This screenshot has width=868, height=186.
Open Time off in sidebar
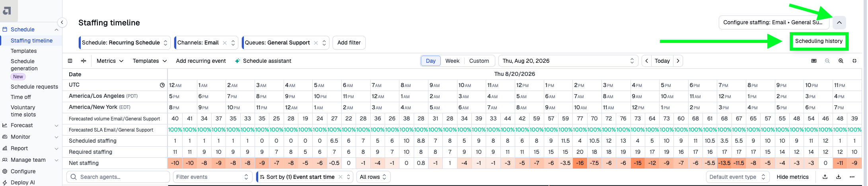click(21, 97)
